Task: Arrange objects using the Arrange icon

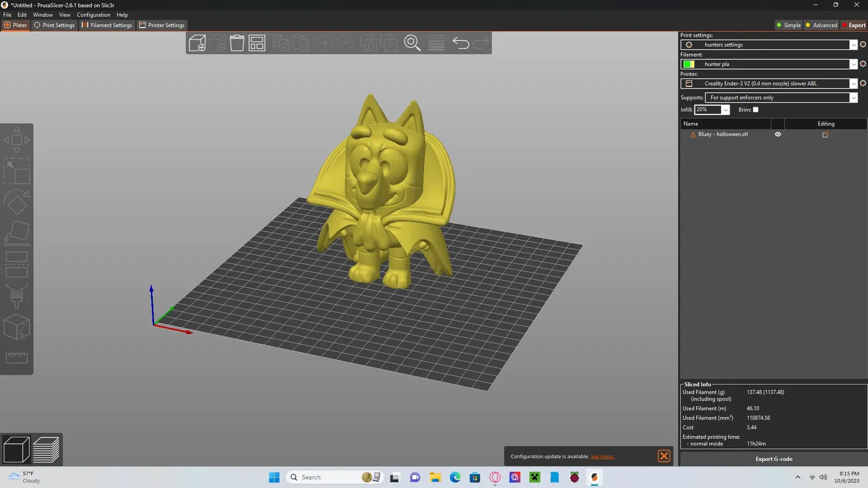Action: click(257, 43)
